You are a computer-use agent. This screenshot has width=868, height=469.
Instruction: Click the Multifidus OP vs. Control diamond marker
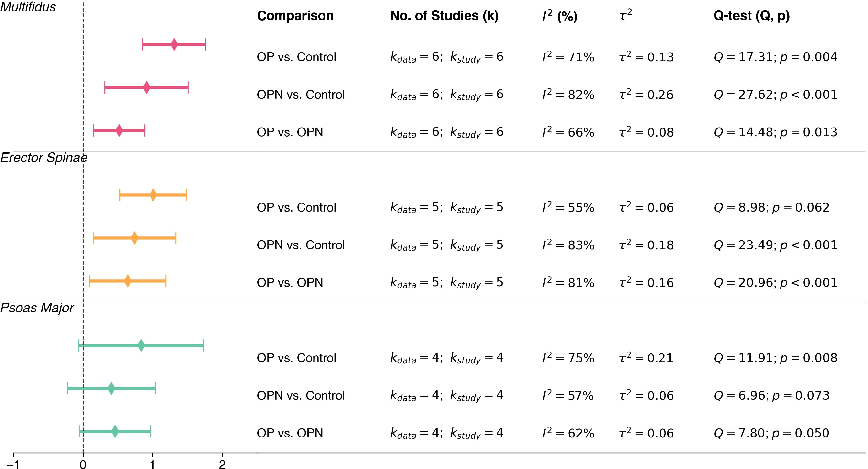[x=174, y=44]
